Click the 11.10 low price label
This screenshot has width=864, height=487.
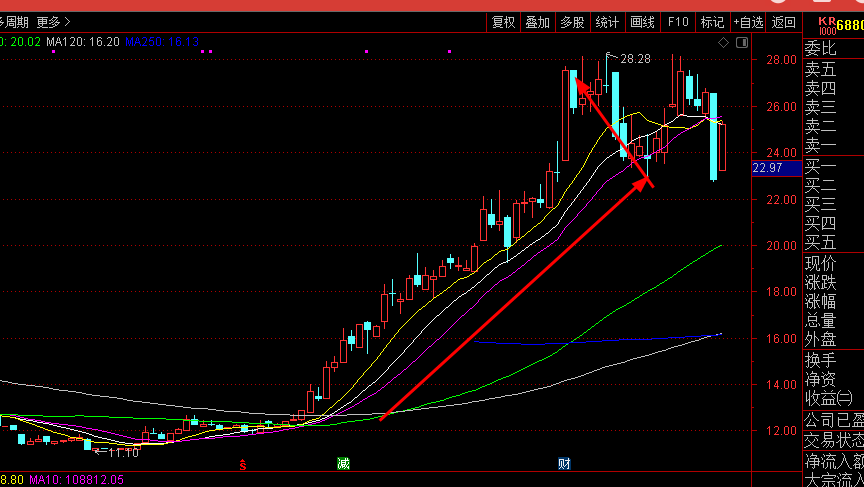(x=123, y=453)
